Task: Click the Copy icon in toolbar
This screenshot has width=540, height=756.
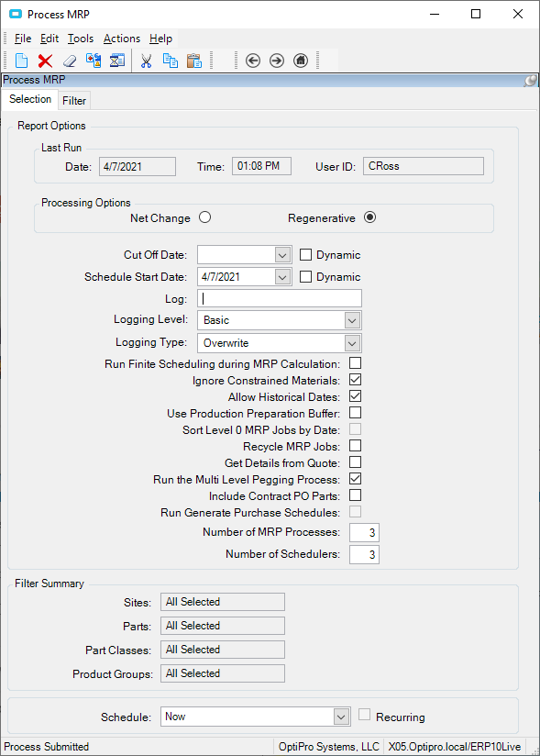Action: [170, 61]
